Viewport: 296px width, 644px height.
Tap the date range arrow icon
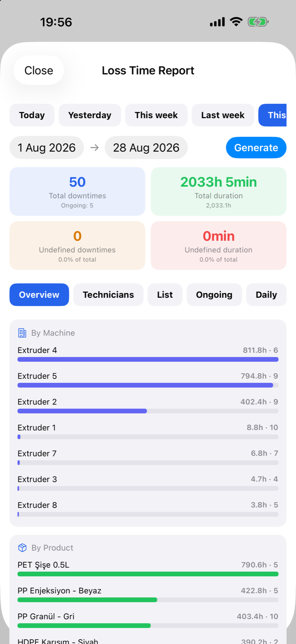(94, 148)
